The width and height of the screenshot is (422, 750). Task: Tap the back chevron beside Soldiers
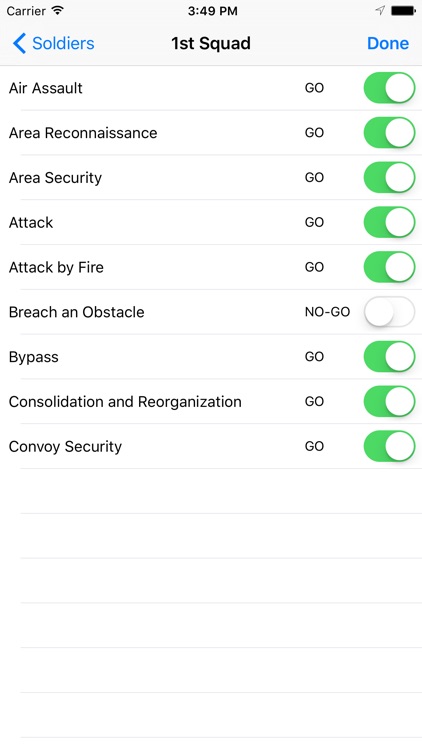pos(19,43)
